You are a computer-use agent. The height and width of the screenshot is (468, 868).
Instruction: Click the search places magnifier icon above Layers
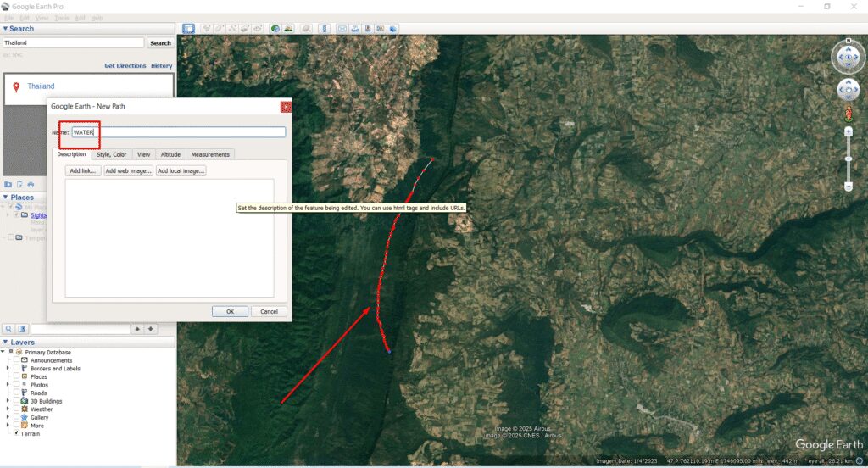click(x=8, y=329)
